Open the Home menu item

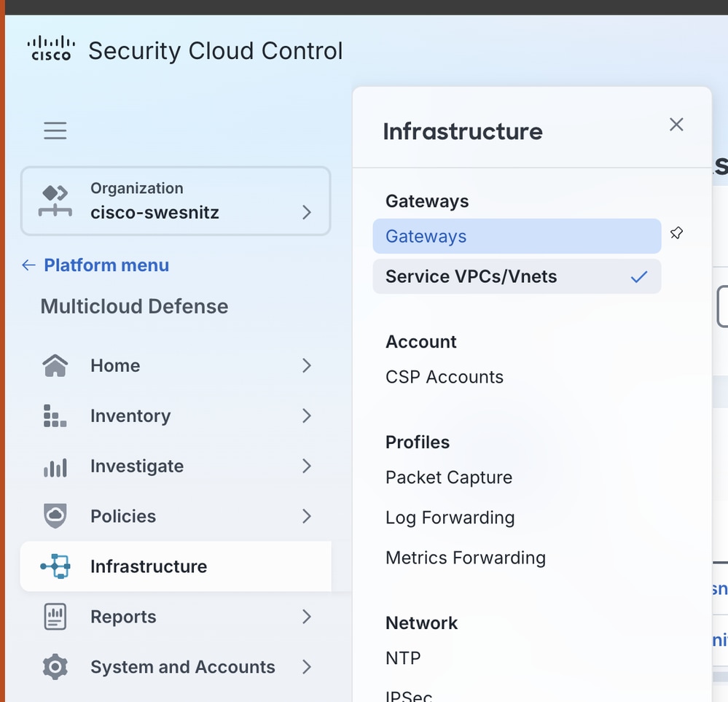[176, 366]
